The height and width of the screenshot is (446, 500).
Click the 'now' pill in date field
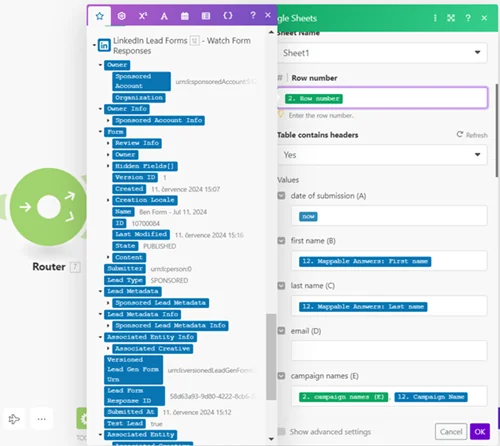point(308,217)
